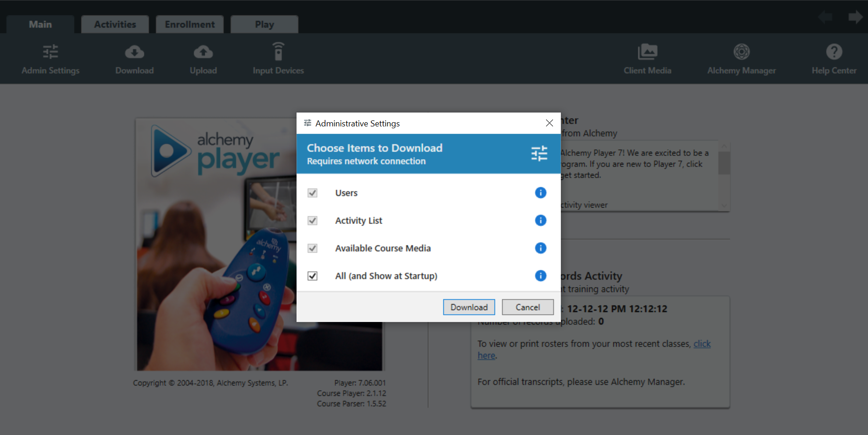
Task: Uncheck All (and Show at Startup)
Action: [x=313, y=276]
